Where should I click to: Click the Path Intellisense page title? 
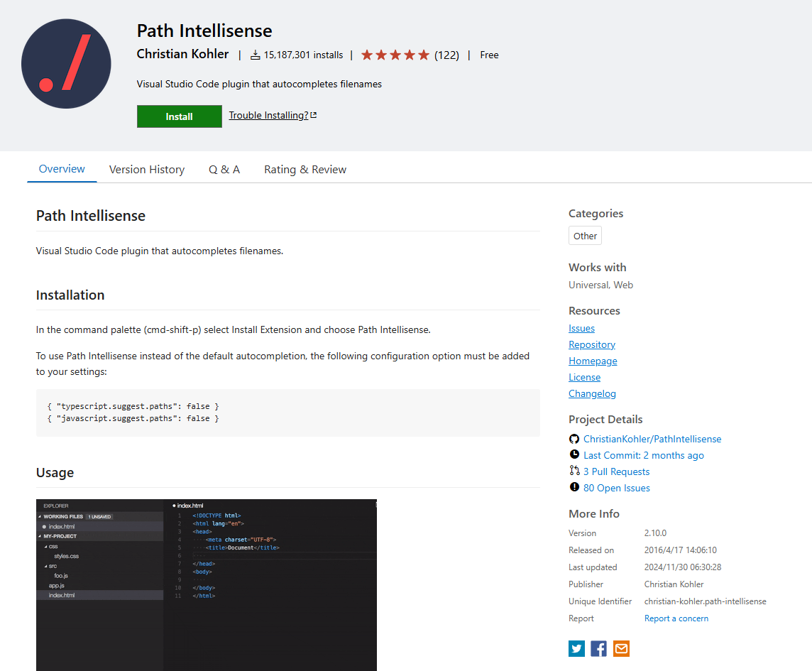point(204,31)
